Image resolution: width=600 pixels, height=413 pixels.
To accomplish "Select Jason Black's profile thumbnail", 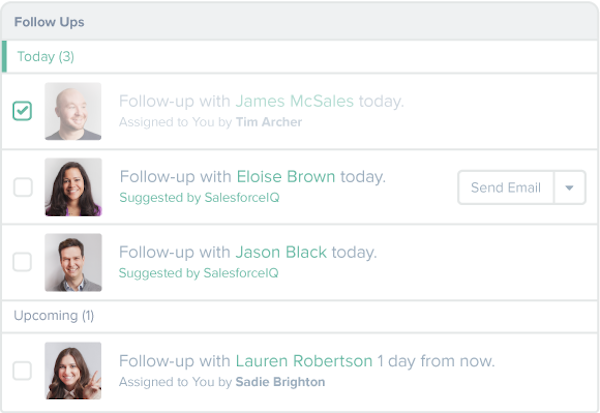I will (73, 262).
